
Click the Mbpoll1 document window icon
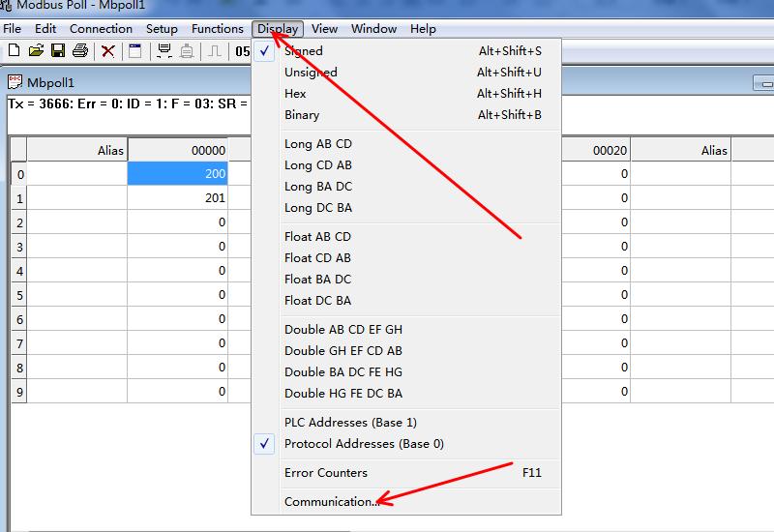tap(15, 82)
